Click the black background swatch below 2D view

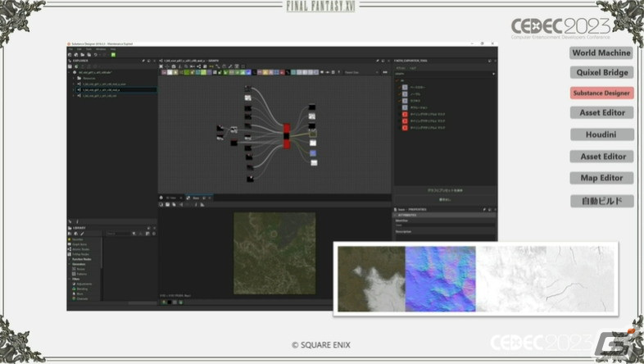[x=170, y=303]
